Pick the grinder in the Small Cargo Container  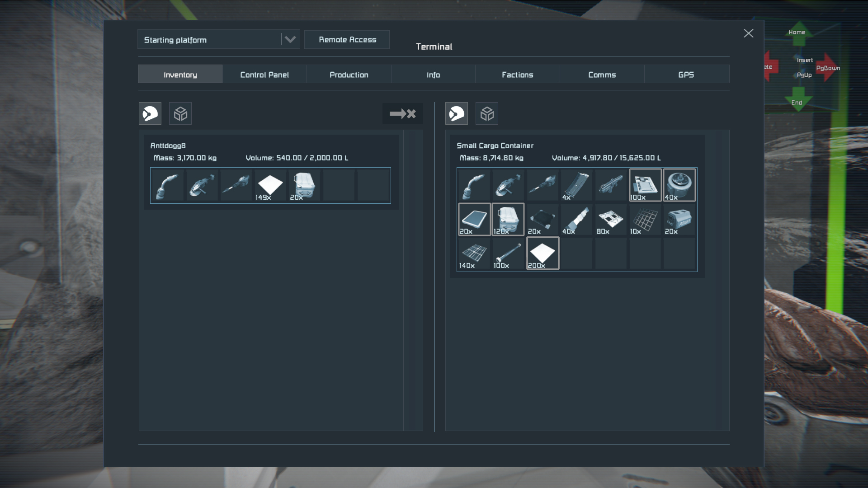[508, 185]
